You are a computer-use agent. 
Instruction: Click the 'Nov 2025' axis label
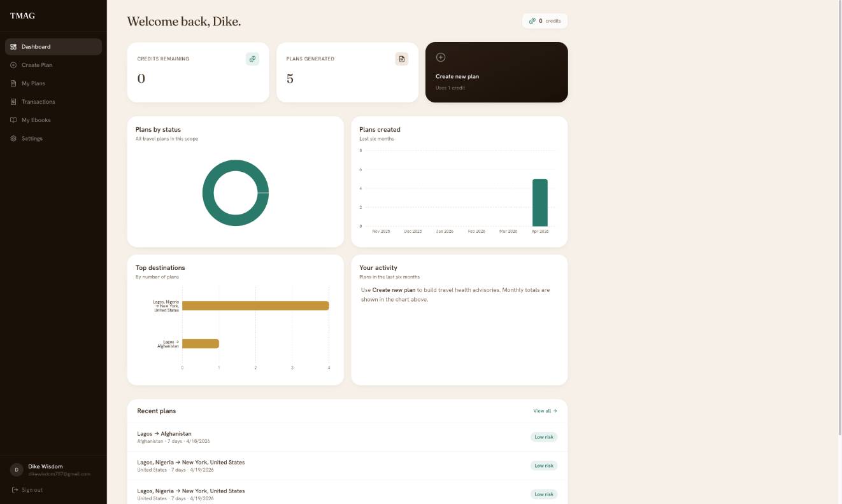click(381, 232)
